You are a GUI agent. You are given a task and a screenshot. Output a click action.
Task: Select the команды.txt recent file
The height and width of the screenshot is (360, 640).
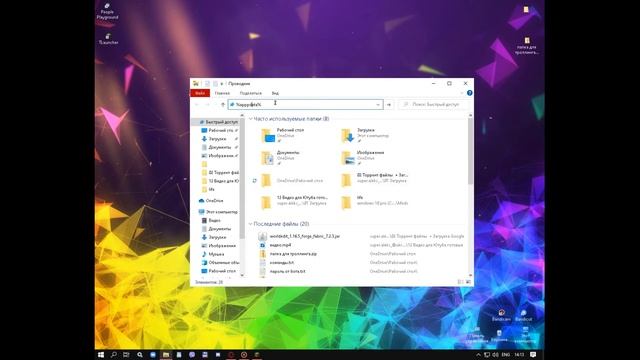[282, 262]
